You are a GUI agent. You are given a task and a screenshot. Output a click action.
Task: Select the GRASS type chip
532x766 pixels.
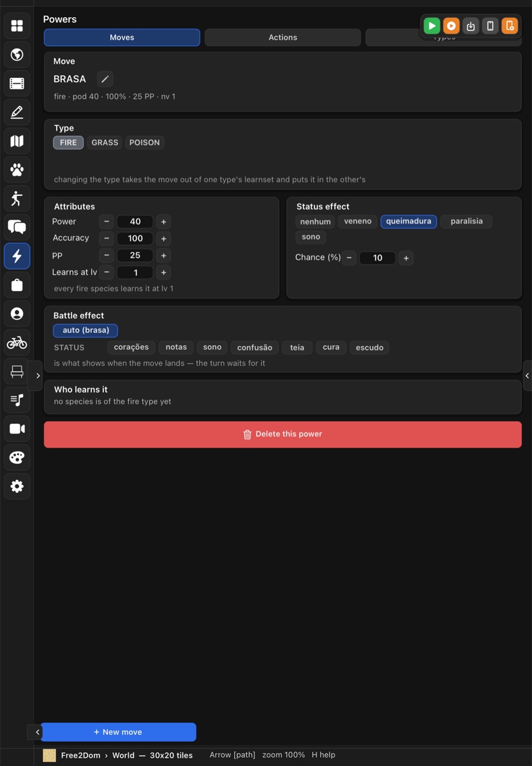point(105,142)
